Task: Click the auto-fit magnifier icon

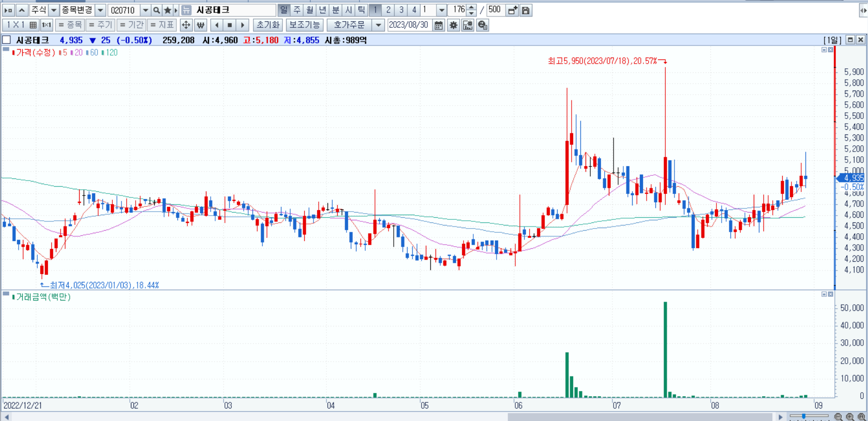Action: point(861,417)
